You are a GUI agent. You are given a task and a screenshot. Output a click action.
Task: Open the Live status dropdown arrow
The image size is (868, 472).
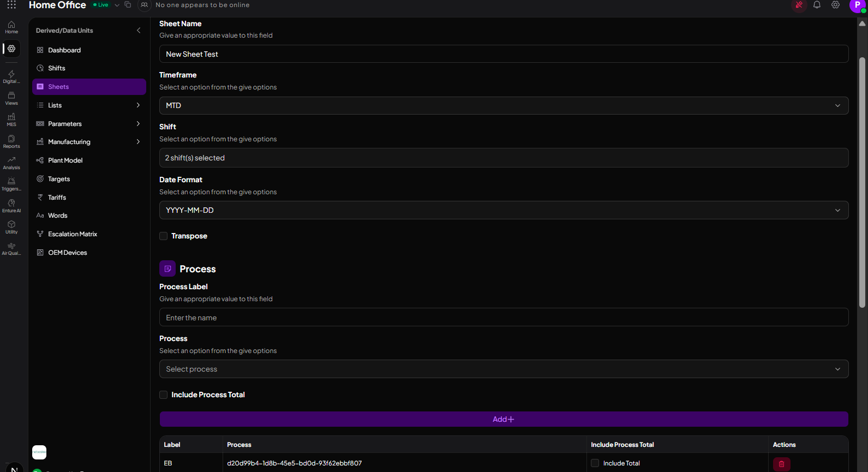coord(117,5)
